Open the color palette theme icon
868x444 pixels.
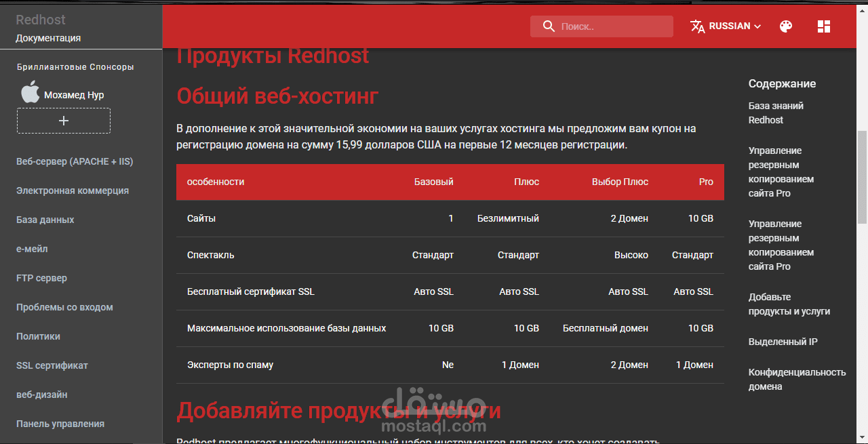pos(786,26)
